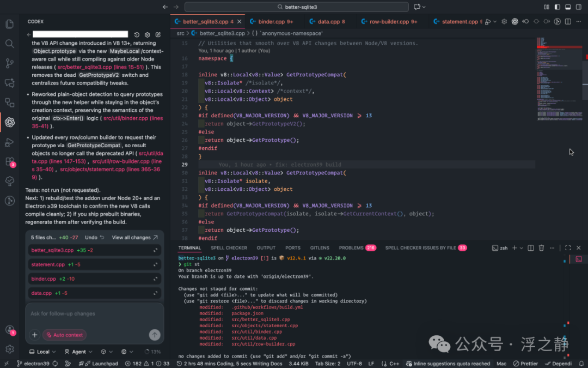Open the Source Control view

pyautogui.click(x=10, y=63)
